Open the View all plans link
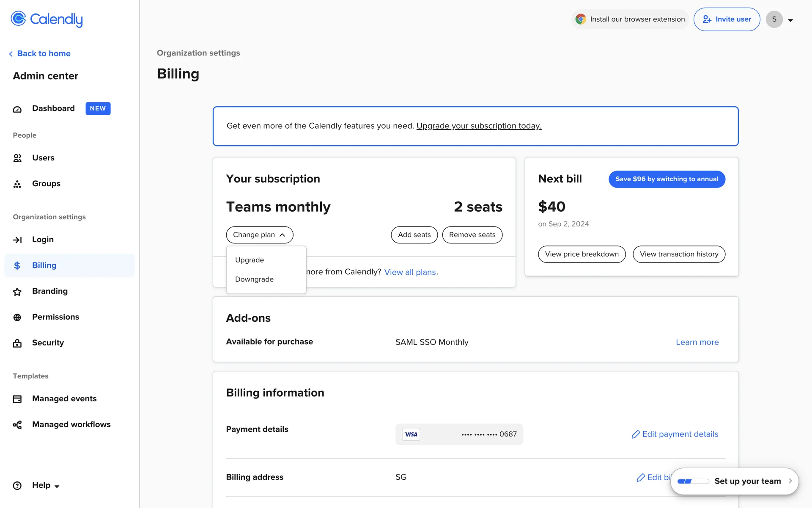The height and width of the screenshot is (508, 812). click(x=410, y=272)
